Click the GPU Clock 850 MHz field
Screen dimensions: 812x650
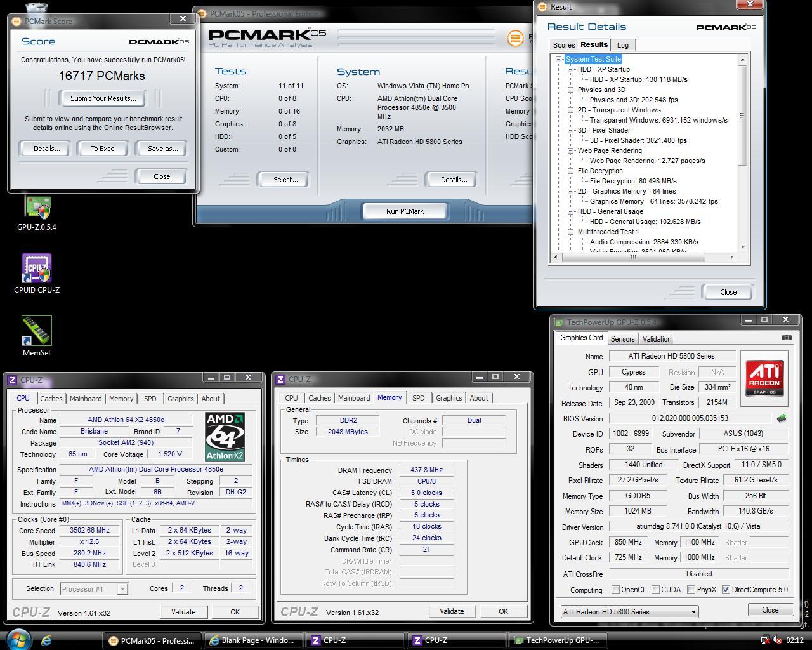[x=628, y=542]
